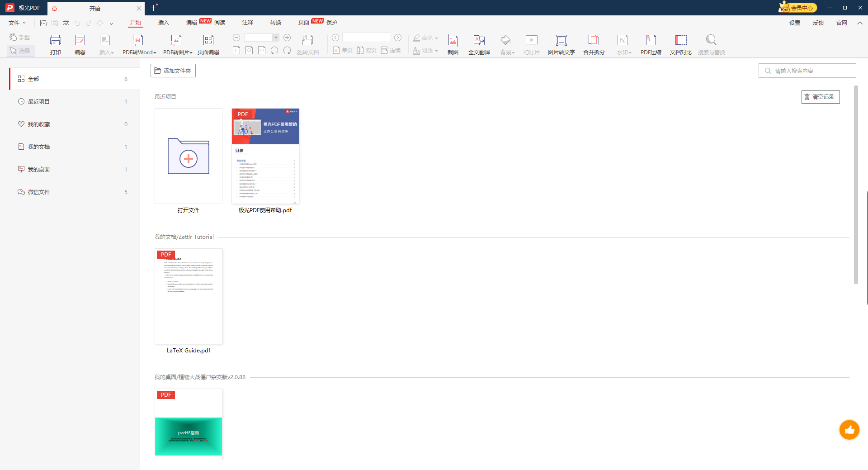
Task: Activate the Select (选择) tool mode
Action: [x=21, y=51]
